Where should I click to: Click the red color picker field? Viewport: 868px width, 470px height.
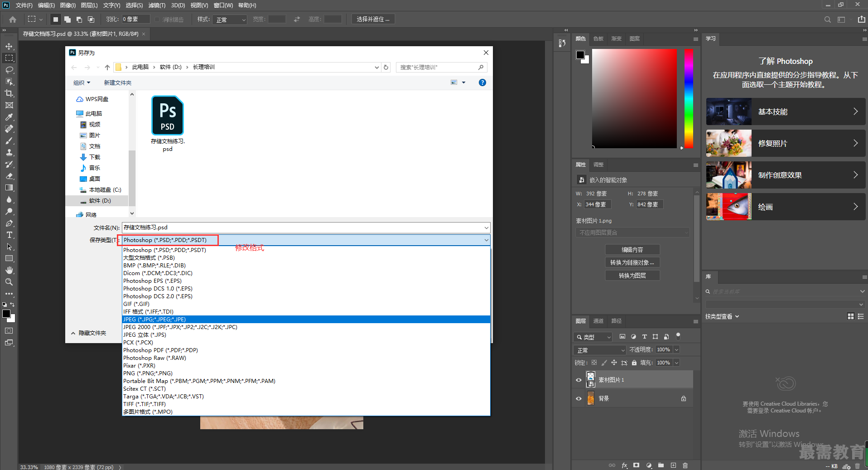coord(634,98)
